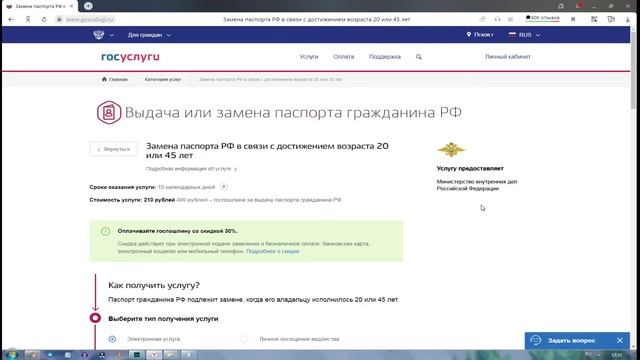Close the Замена паспорта РФ tab
Image resolution: width=640 pixels, height=360 pixels.
pos(71,6)
